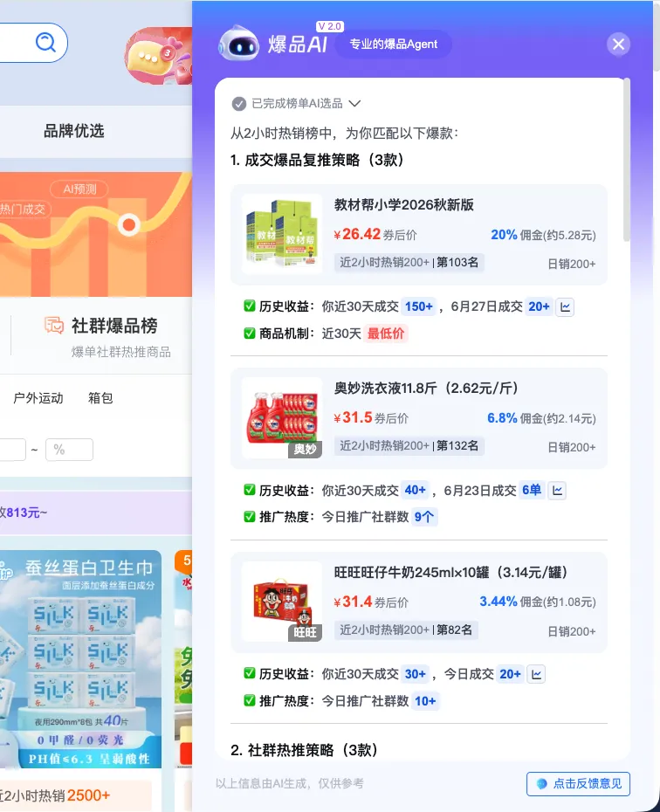Viewport: 660px width, 812px height.
Task: Open 蚕丝蛋白卫生巾 product image
Action: (x=80, y=659)
